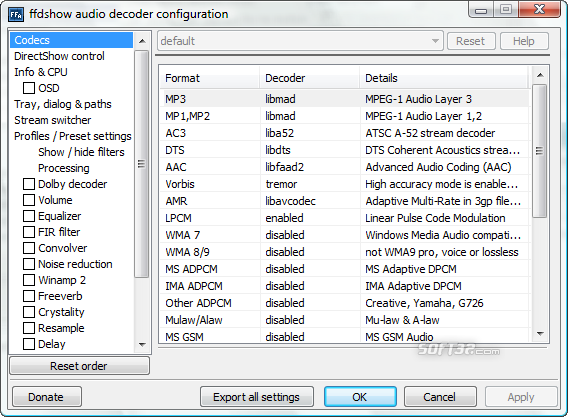Enable the OSD checkbox

(x=29, y=88)
